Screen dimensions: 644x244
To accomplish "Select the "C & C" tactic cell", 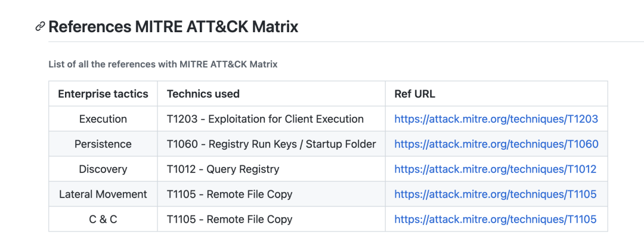I will 103,220.
